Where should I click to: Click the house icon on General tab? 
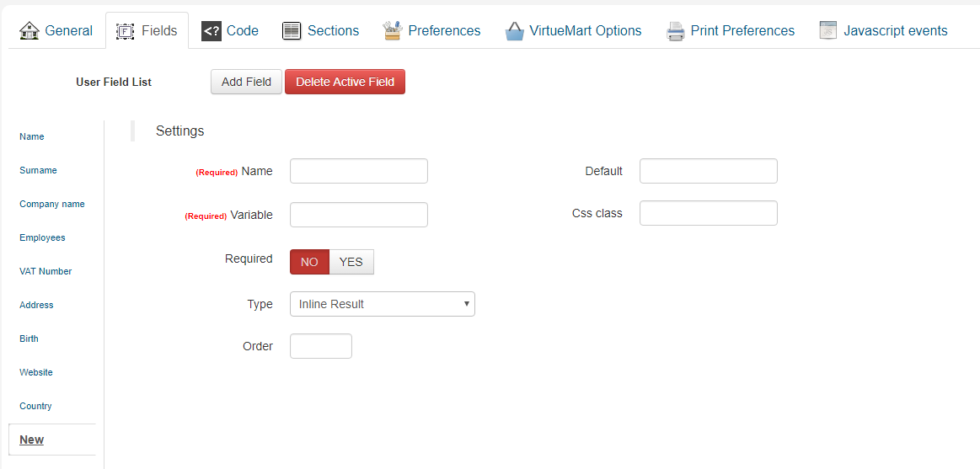click(29, 30)
